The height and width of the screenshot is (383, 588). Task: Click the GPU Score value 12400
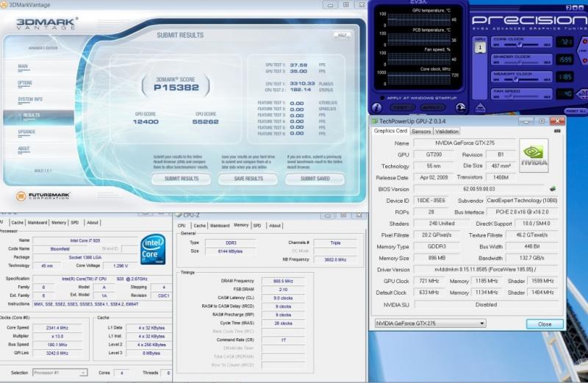[146, 121]
